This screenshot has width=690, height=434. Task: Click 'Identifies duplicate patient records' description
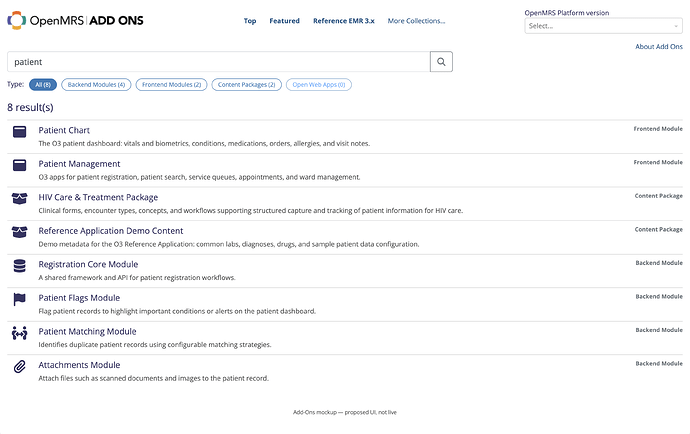click(155, 345)
